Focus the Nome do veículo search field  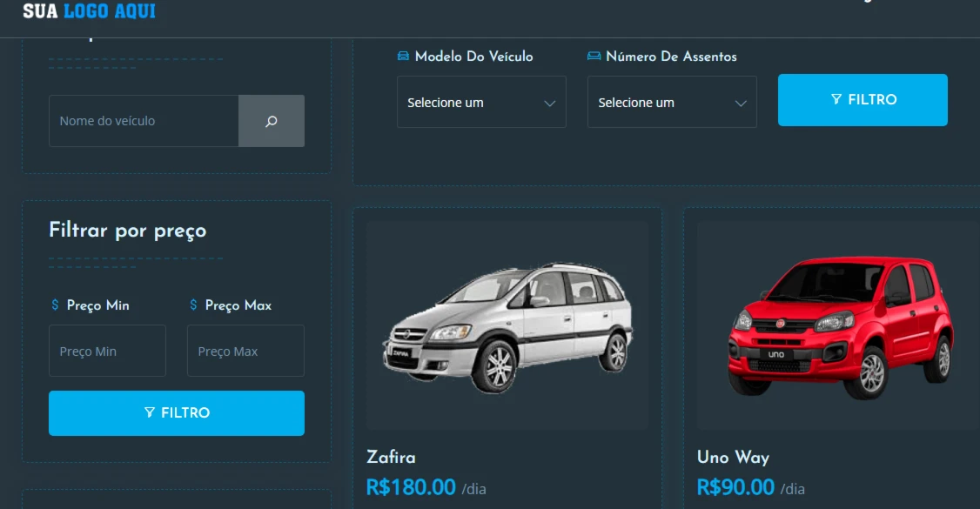144,121
